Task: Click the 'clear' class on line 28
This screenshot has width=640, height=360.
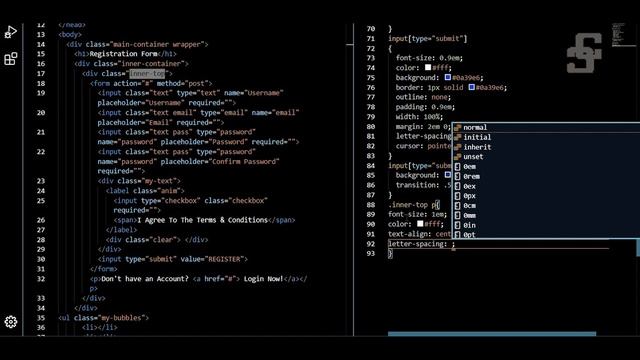Action: pyautogui.click(x=161, y=240)
